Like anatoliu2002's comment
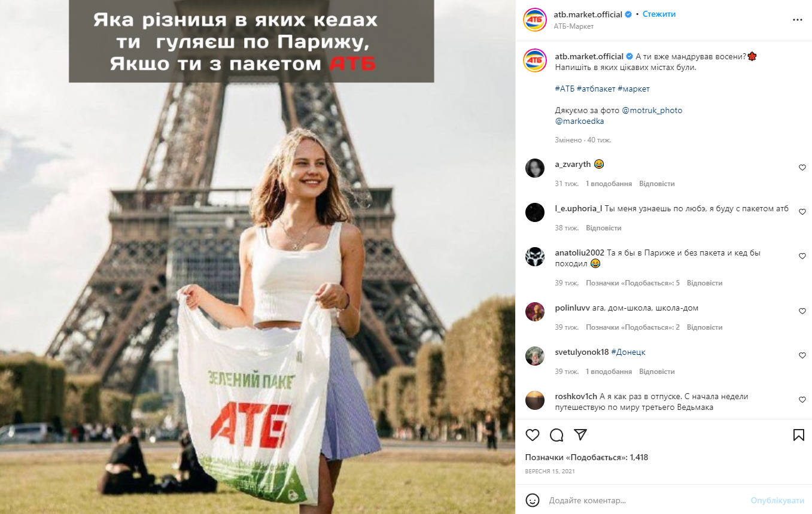 pyautogui.click(x=802, y=257)
